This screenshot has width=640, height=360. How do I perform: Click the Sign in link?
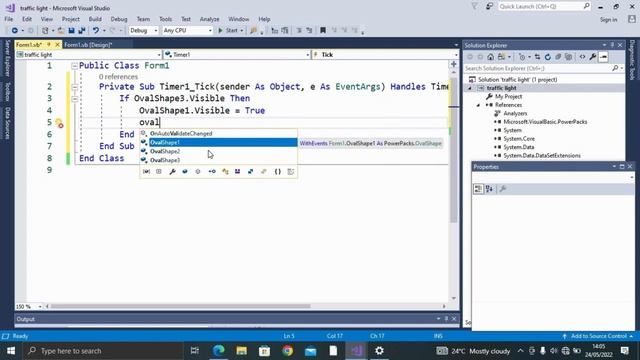tap(608, 20)
